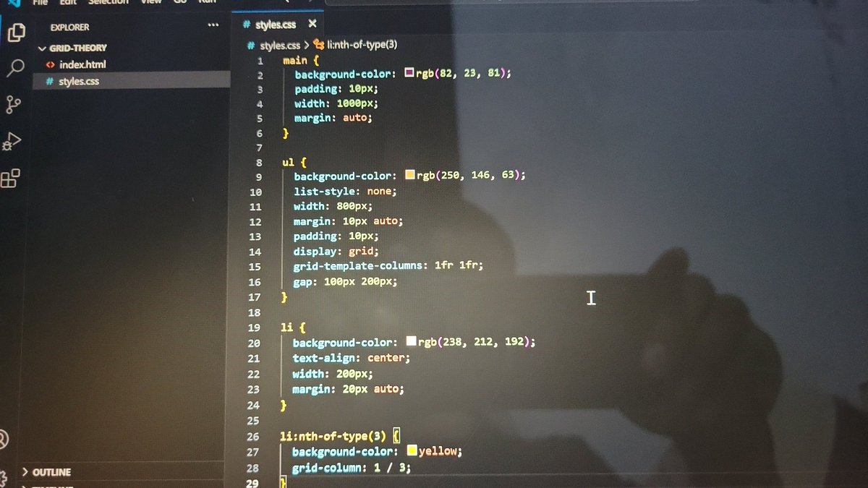Click the li:nth-of-type(3) symbol icon in the breadcrumb
The image size is (868, 488).
coord(318,44)
